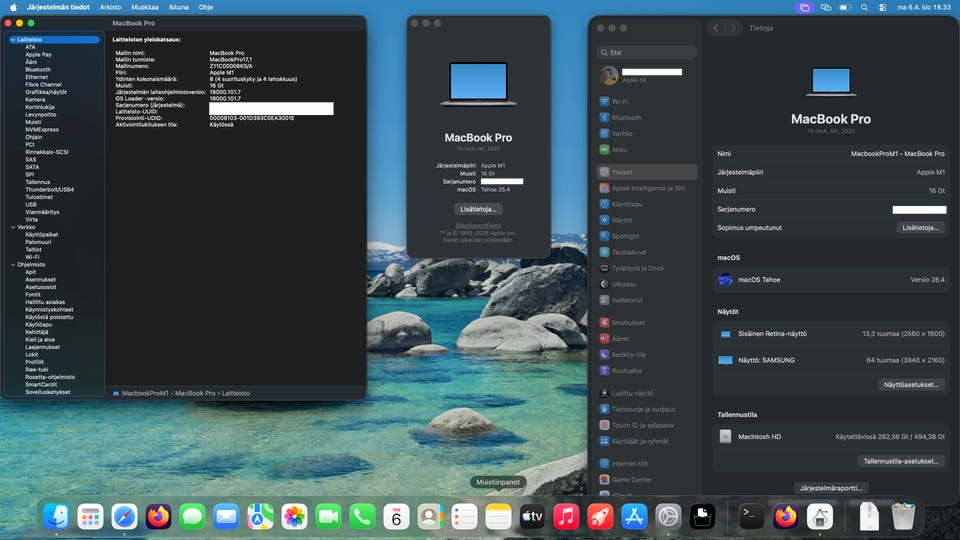Select Asennukset under Ohjelmisto
This screenshot has height=540, width=960.
pyautogui.click(x=40, y=279)
